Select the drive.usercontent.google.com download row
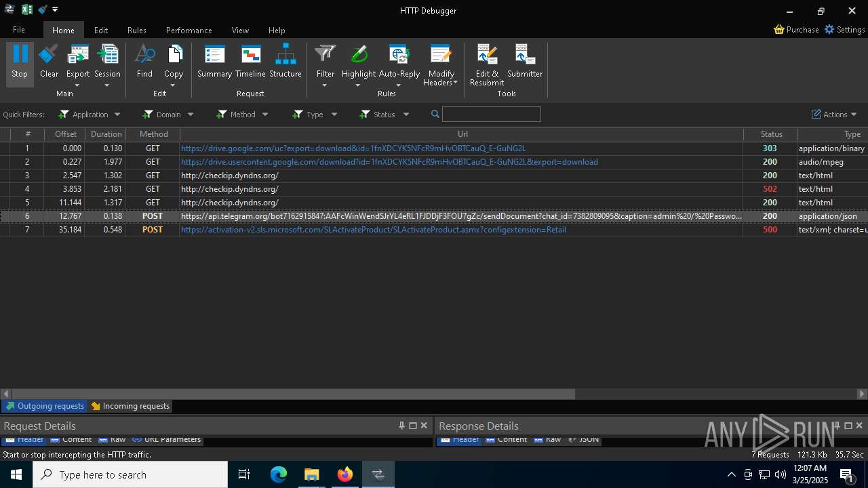 434,162
